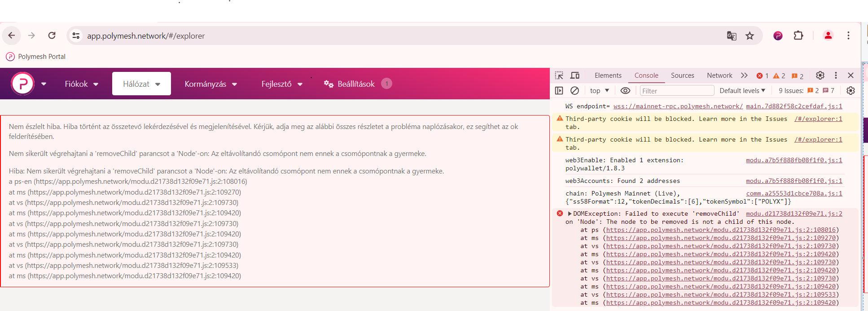Open the DevTools customize three-dot menu
Image resolution: width=868 pixels, height=311 pixels.
point(836,76)
